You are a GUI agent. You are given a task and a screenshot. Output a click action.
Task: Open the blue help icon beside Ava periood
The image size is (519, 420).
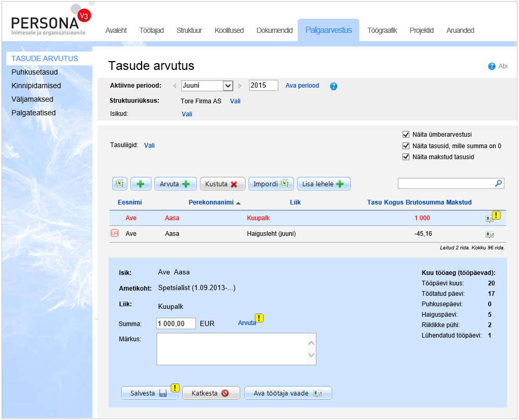tap(334, 86)
